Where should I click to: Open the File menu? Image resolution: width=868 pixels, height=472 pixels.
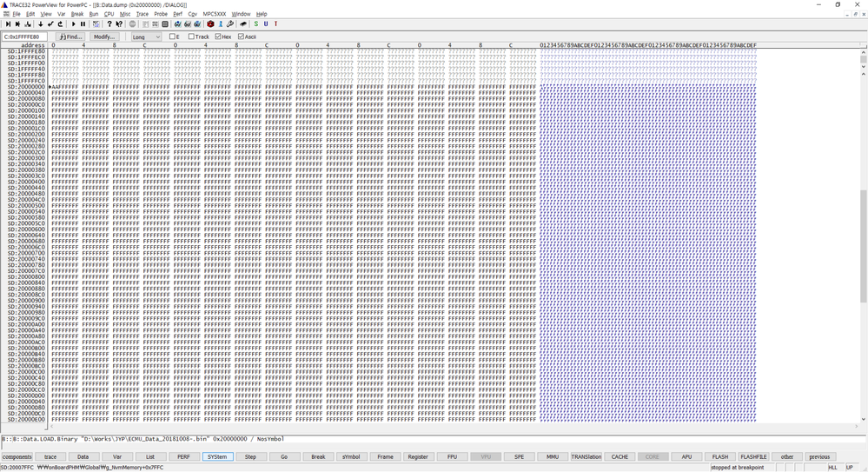pos(17,14)
